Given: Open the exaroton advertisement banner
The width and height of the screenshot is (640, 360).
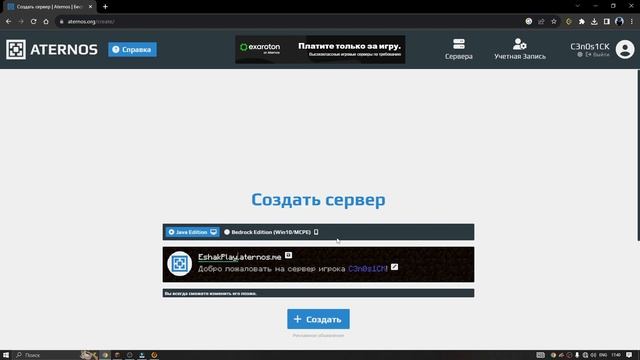Looking at the screenshot, I should (x=320, y=49).
